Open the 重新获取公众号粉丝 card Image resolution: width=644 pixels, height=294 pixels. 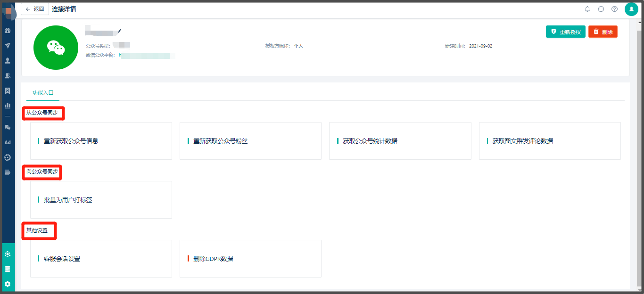point(250,141)
